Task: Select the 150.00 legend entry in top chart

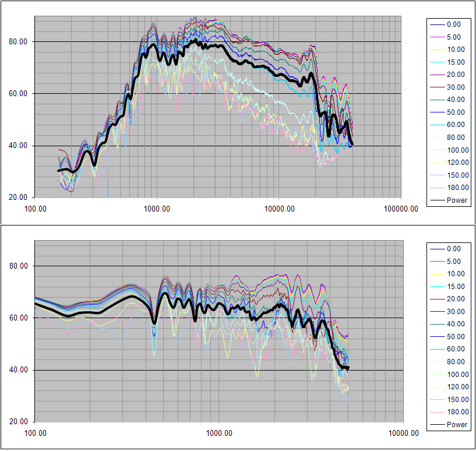Action: click(x=449, y=175)
